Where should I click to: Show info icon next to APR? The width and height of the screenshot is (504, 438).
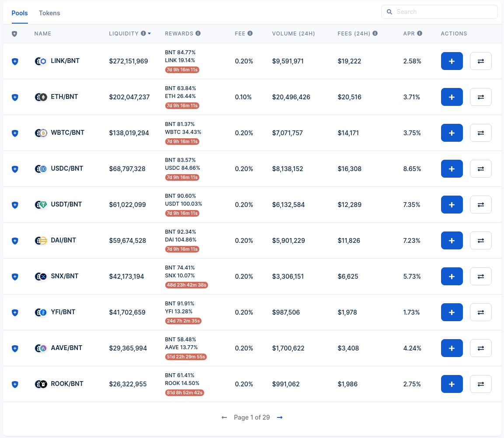point(420,33)
